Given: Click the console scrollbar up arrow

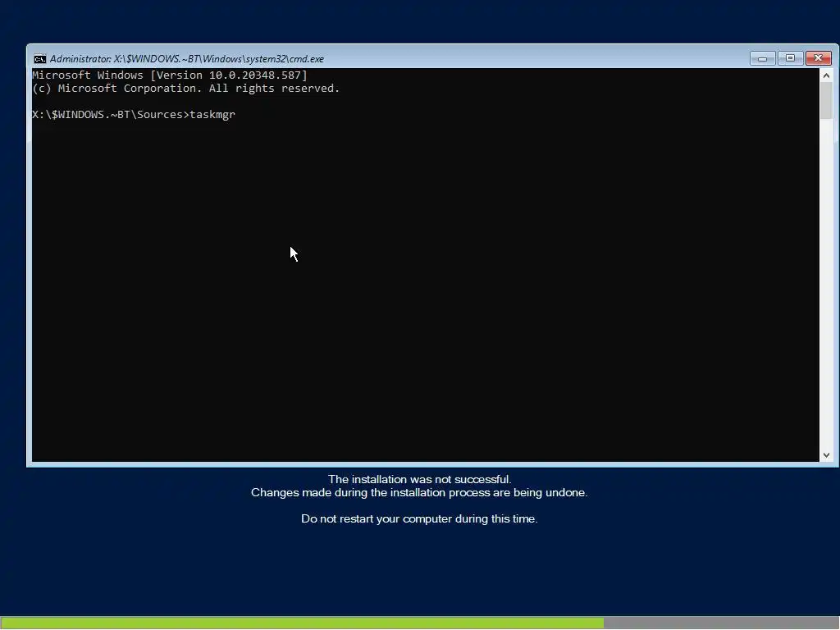Looking at the screenshot, I should tap(826, 75).
